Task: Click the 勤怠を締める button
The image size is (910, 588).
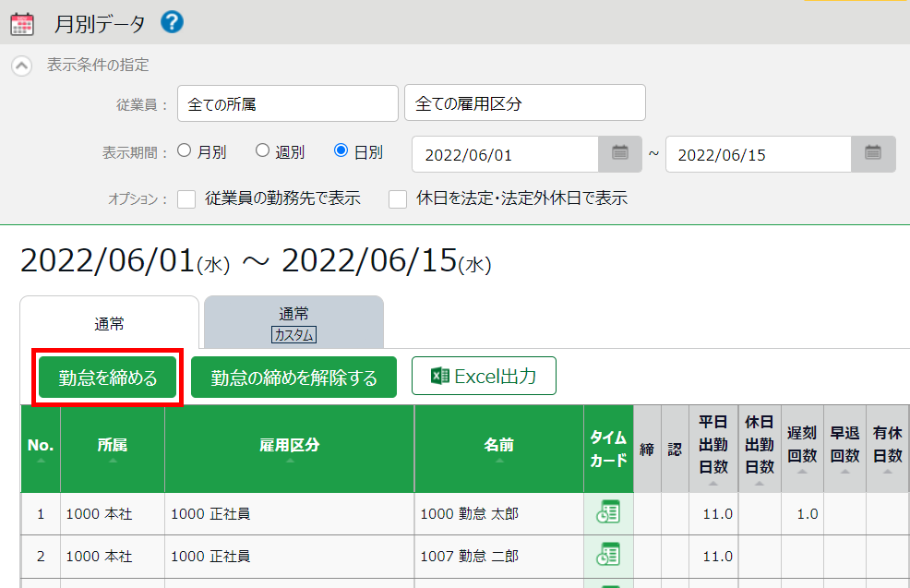Action: (x=108, y=378)
